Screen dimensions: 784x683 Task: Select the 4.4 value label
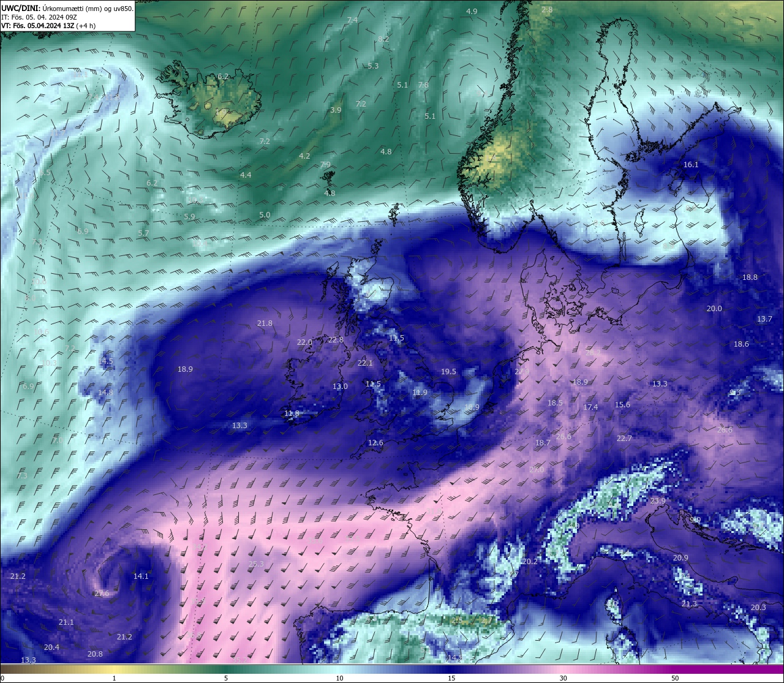[246, 175]
